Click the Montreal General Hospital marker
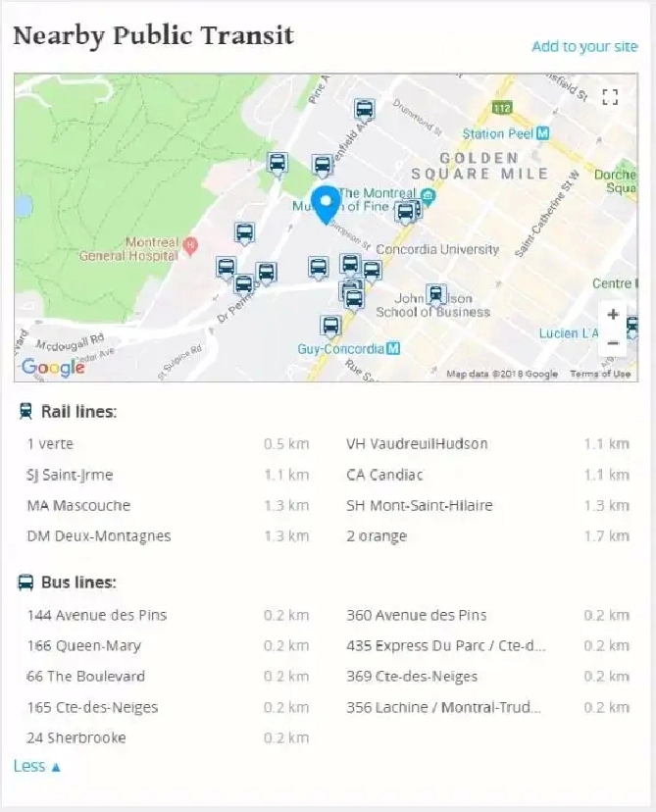656x812 pixels. click(190, 245)
